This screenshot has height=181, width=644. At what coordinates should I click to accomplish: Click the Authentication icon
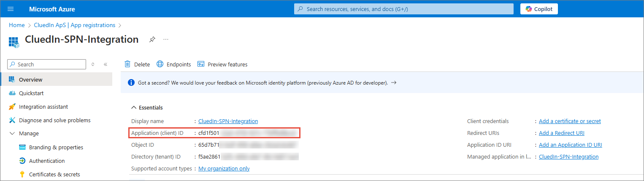click(x=22, y=161)
